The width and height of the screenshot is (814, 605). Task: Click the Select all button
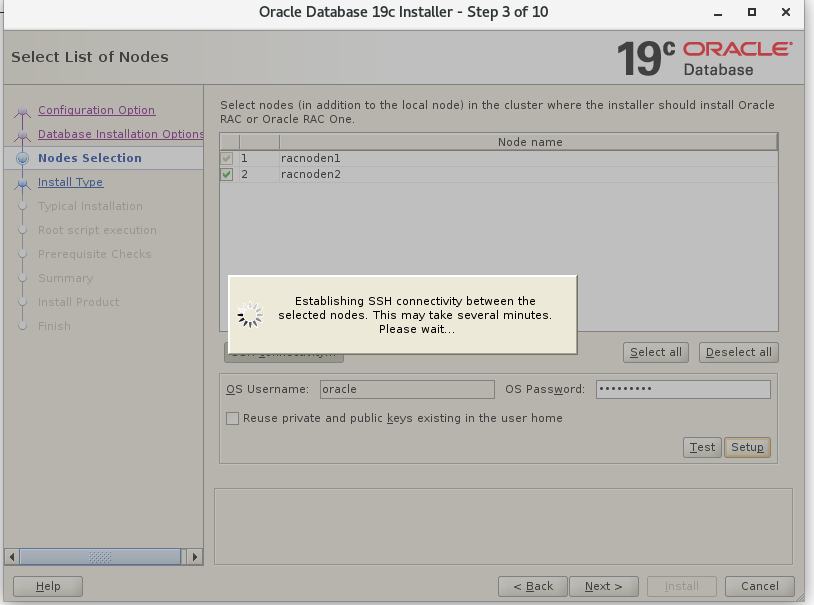coord(656,352)
